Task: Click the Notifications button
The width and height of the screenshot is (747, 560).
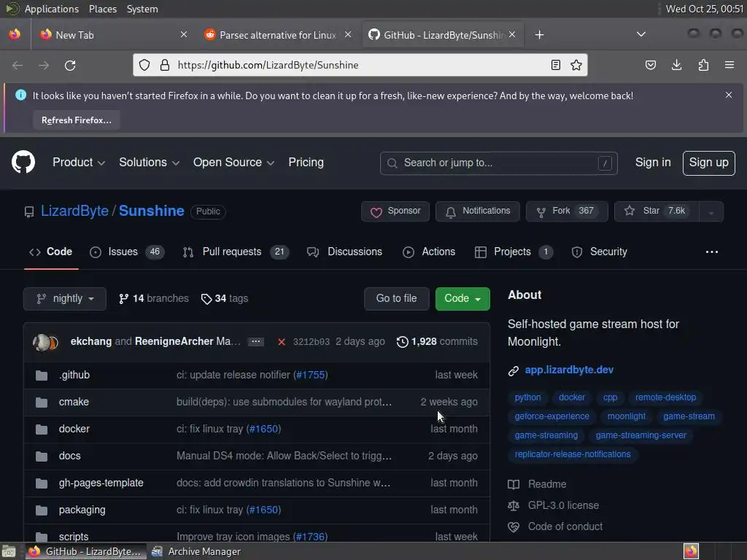Action: point(477,211)
